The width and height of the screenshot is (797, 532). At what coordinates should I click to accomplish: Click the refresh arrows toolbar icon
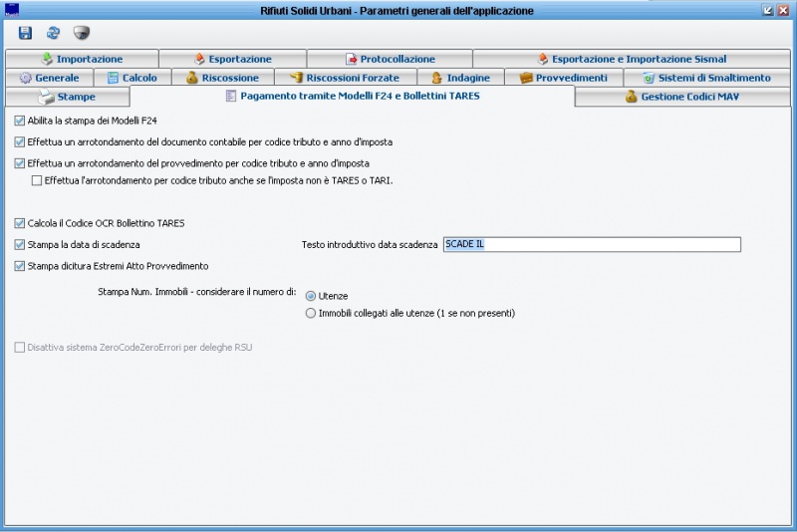pyautogui.click(x=53, y=33)
